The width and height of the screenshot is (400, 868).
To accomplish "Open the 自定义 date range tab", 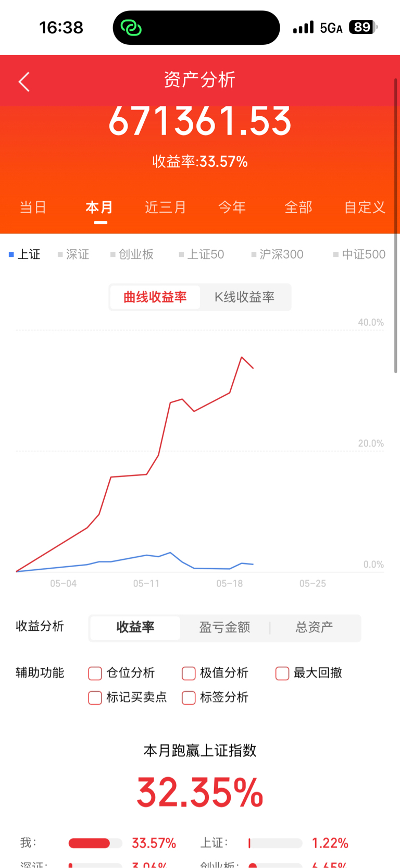I will 365,207.
